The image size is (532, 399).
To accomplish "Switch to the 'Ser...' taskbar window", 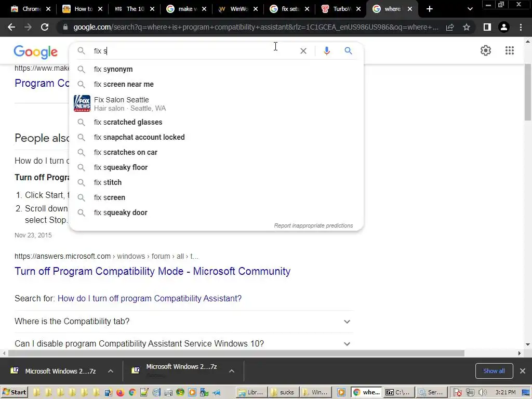I will pyautogui.click(x=431, y=392).
